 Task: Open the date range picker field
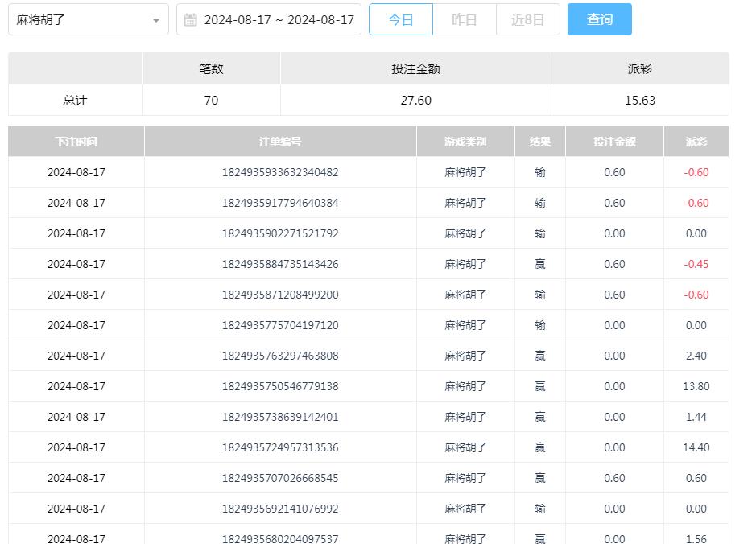[278, 19]
